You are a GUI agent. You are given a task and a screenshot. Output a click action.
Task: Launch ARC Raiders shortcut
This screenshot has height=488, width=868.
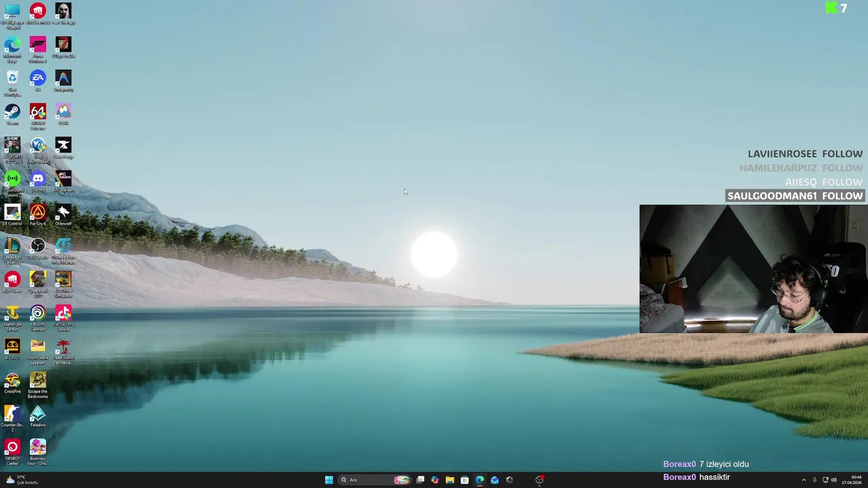63,181
